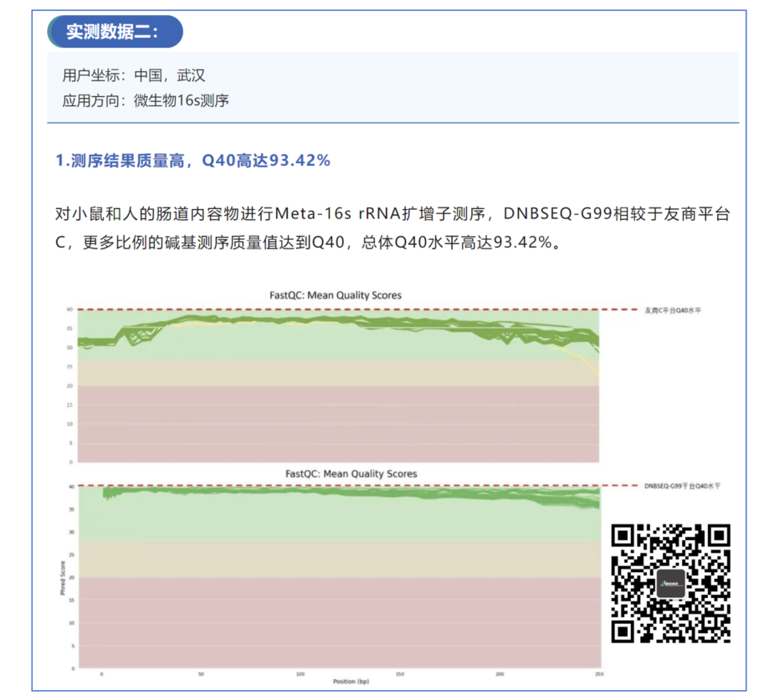Image resolution: width=764 pixels, height=700 pixels.
Task: Click the logo inside the QR code
Action: 671,584
